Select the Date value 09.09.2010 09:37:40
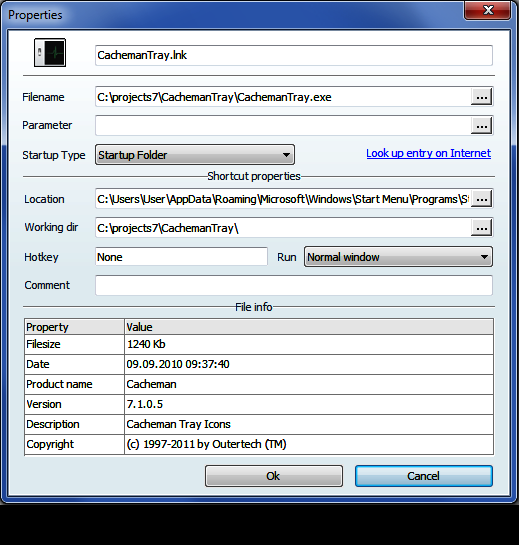The width and height of the screenshot is (519, 545). (309, 365)
